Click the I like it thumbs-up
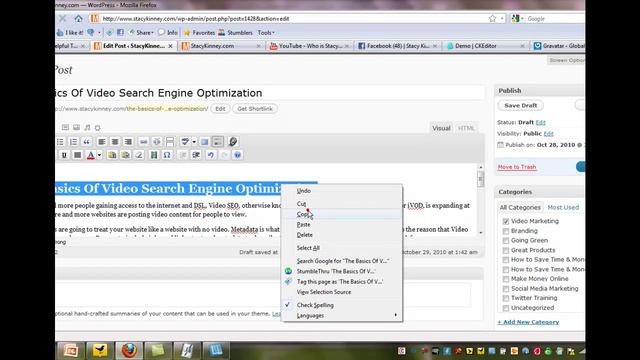Viewport: 640px width, 360px height. [x=70, y=32]
